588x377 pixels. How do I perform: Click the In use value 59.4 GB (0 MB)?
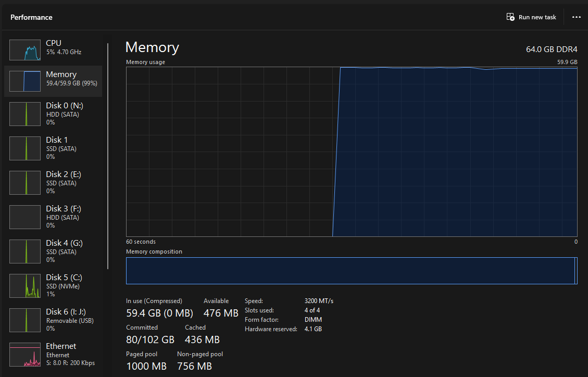pyautogui.click(x=159, y=313)
